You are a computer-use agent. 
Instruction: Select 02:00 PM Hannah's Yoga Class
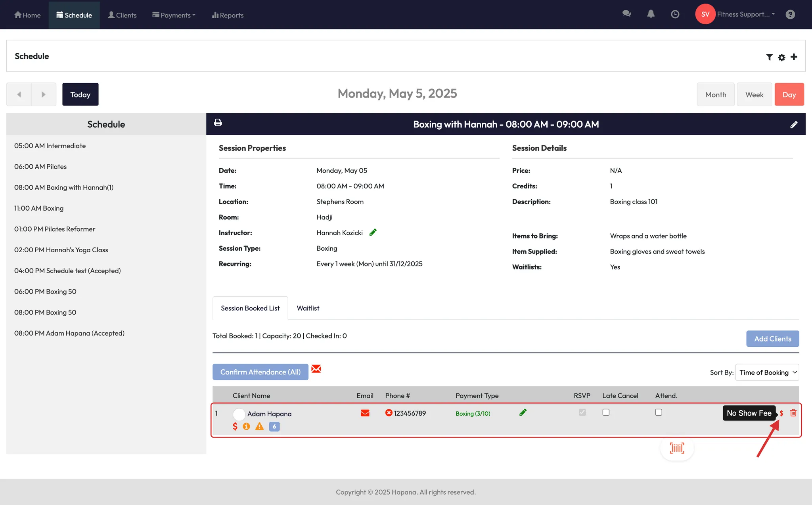click(61, 250)
